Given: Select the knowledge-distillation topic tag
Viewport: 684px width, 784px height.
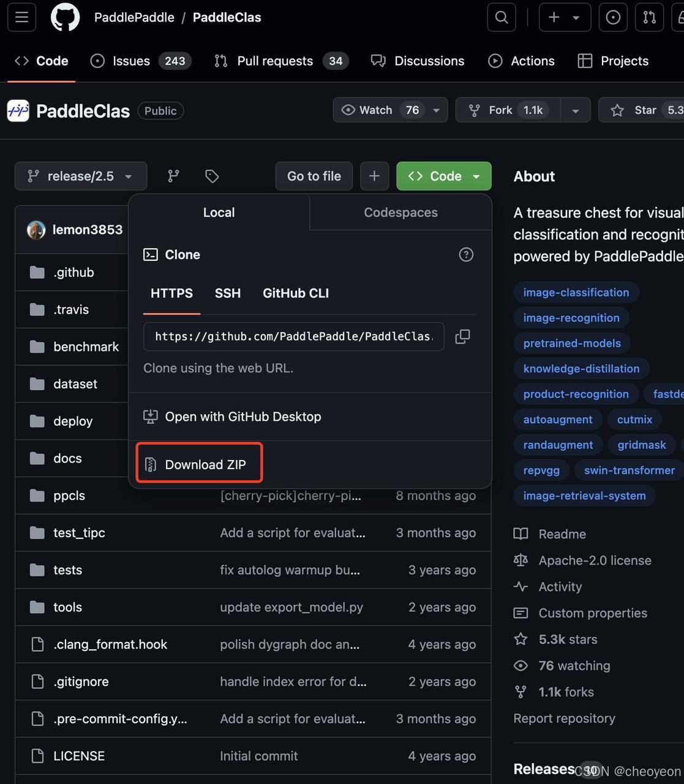Looking at the screenshot, I should (581, 368).
